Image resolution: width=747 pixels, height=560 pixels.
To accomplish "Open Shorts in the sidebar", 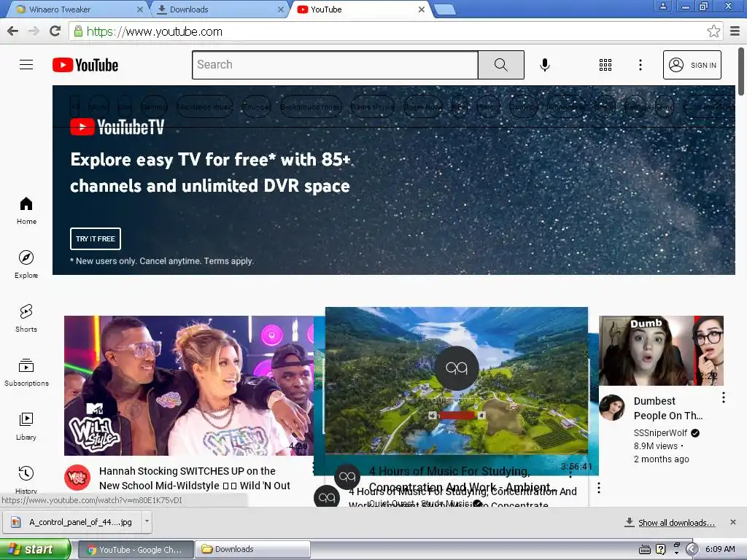I will coord(26,319).
